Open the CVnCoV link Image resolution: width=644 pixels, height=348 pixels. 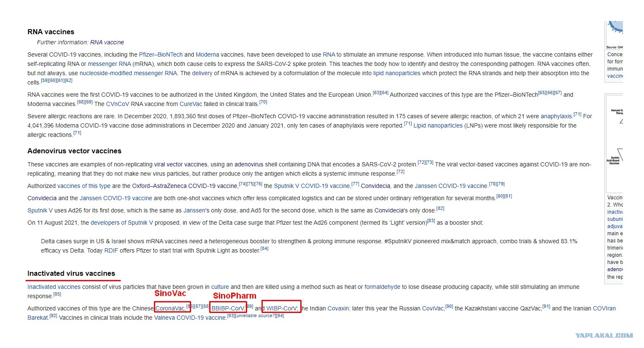[x=118, y=104]
